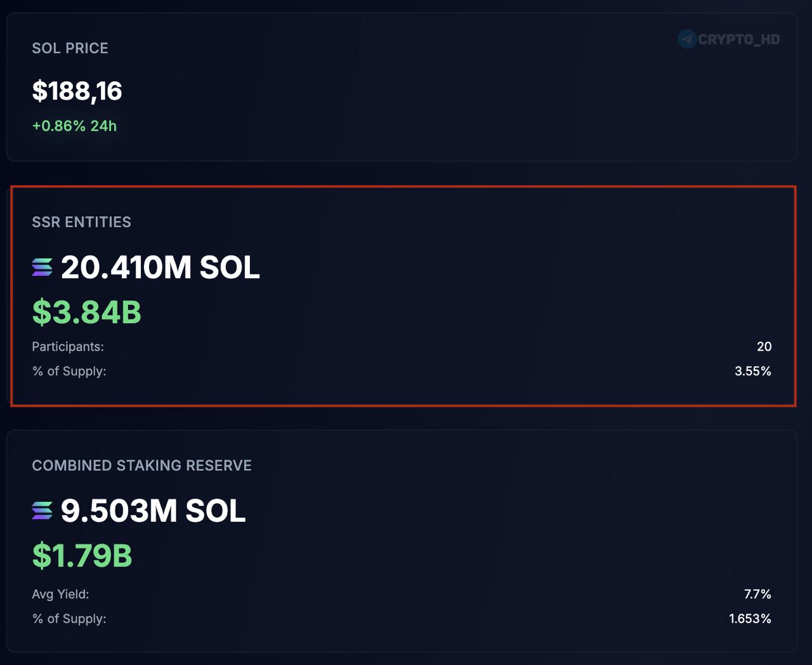The width and height of the screenshot is (812, 665).
Task: Open the SSR ENTITIES heading
Action: pos(81,222)
